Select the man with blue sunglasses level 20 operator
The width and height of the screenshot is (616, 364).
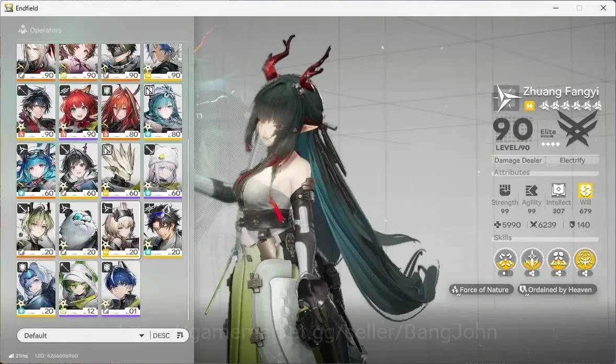point(163,230)
